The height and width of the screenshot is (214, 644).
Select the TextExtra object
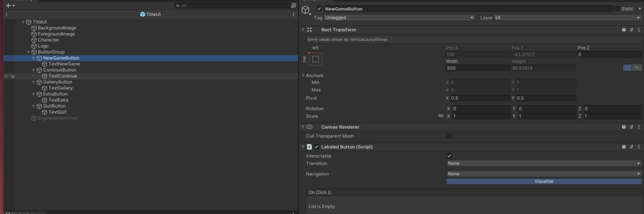click(58, 100)
